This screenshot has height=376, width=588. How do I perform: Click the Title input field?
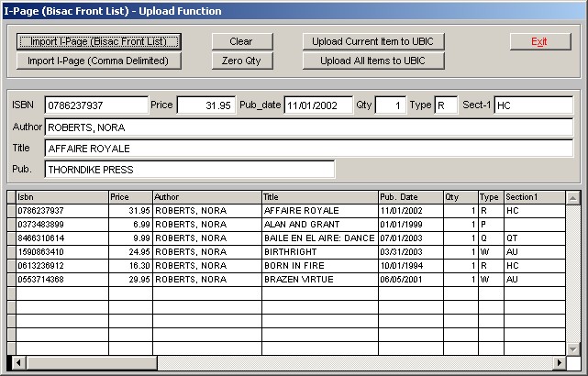(308, 149)
